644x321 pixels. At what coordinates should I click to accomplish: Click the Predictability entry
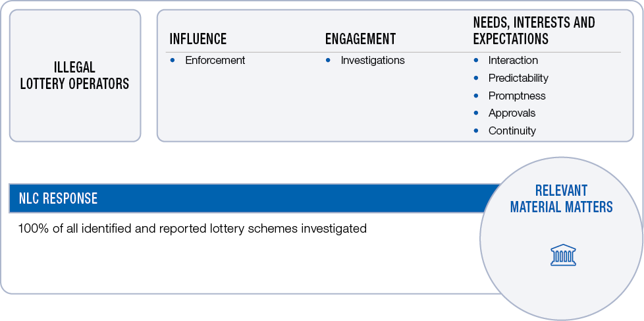click(x=518, y=78)
